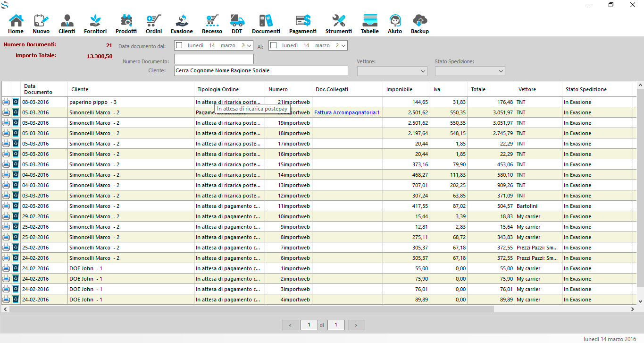Open Pagamenti from the toolbar
Viewport: 644px width, 343px height.
(302, 24)
